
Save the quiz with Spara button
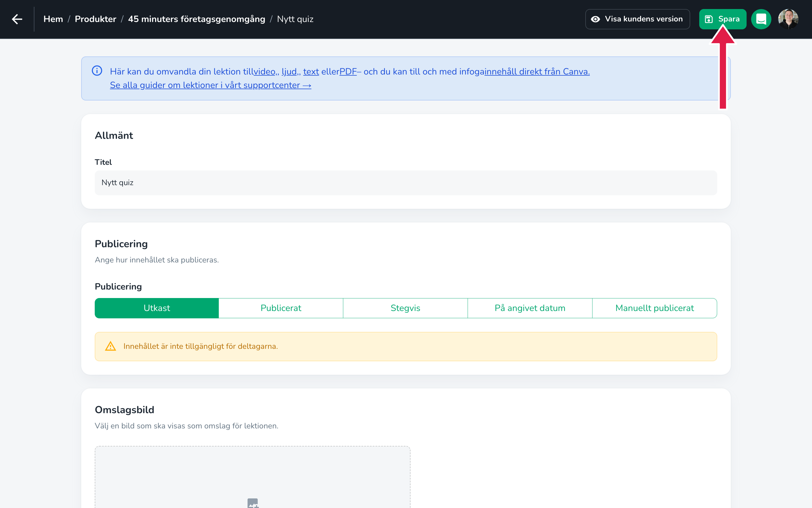pyautogui.click(x=722, y=19)
